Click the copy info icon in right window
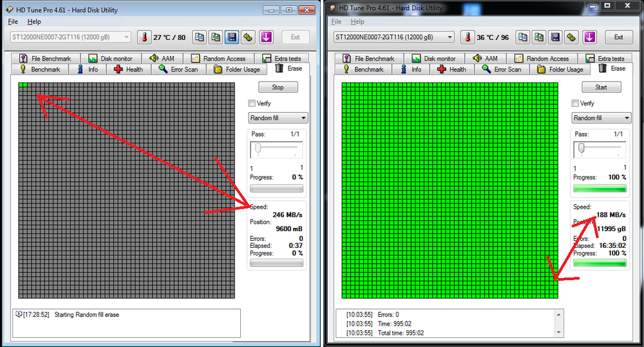The height and width of the screenshot is (347, 644). (522, 37)
